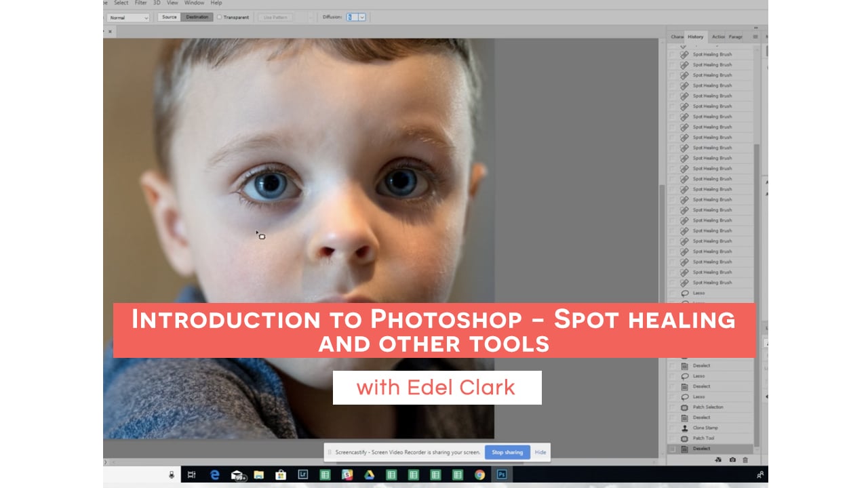Open Microsoft Edge from the taskbar

coord(215,475)
